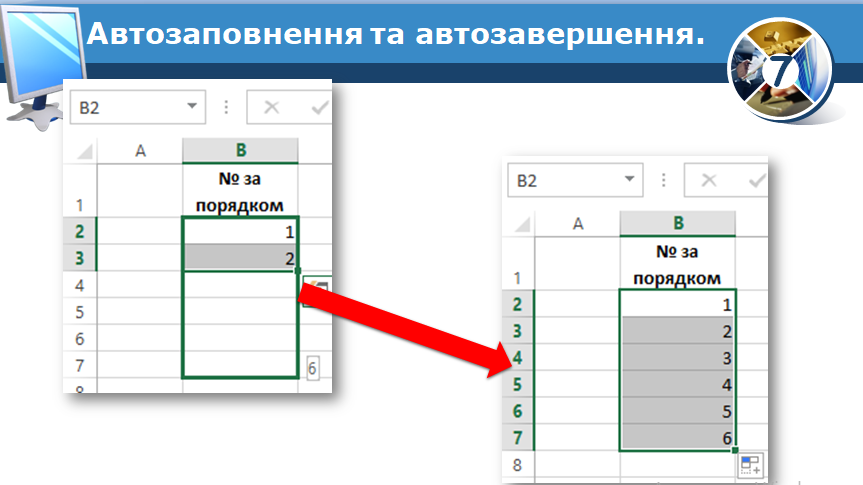Click Auto Fill Options icon below the 1–6 series
Screen dimensions: 863x485
tap(751, 464)
